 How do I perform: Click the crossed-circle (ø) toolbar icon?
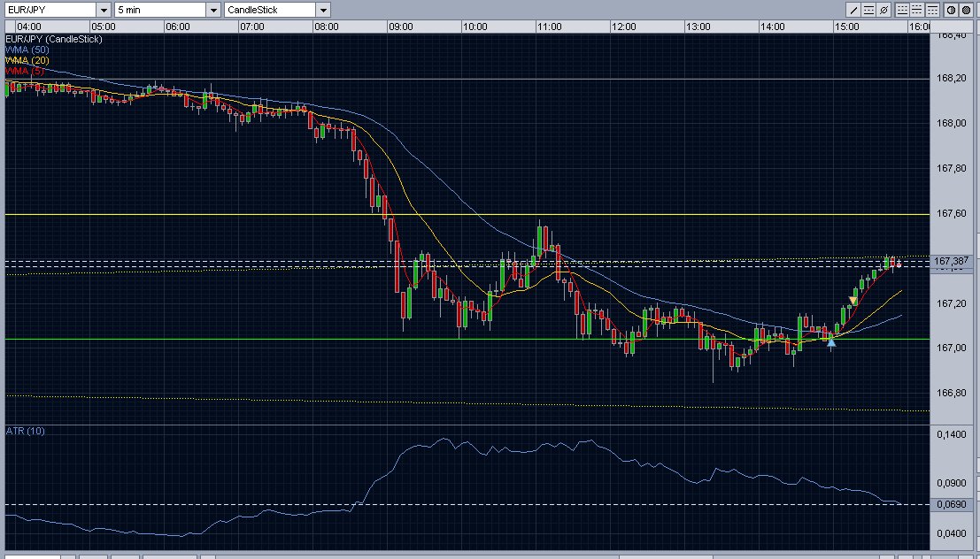coord(883,10)
